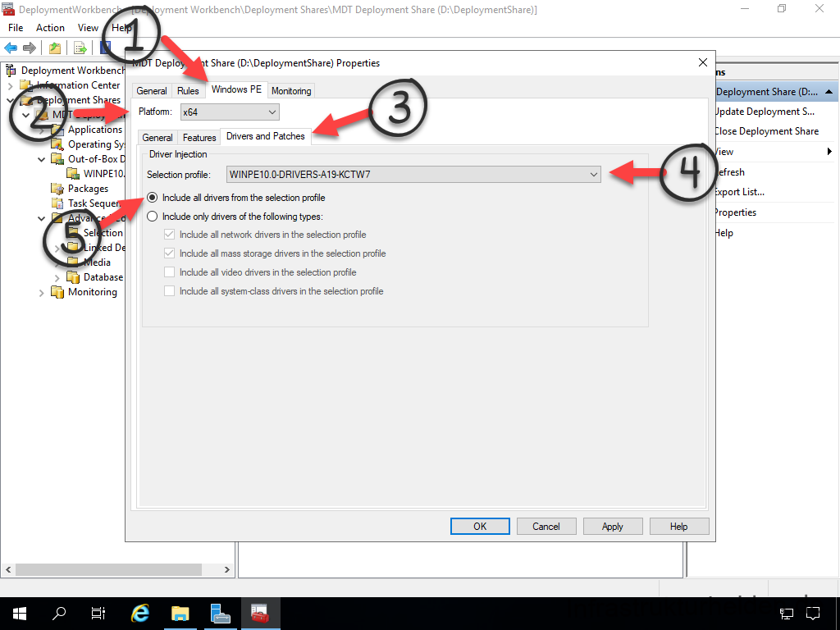Switch to the Monitoring tab
This screenshot has height=630, width=840.
[291, 91]
